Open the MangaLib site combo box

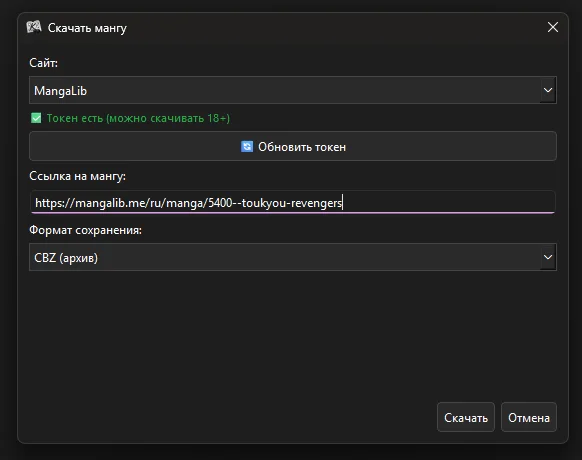(x=292, y=90)
